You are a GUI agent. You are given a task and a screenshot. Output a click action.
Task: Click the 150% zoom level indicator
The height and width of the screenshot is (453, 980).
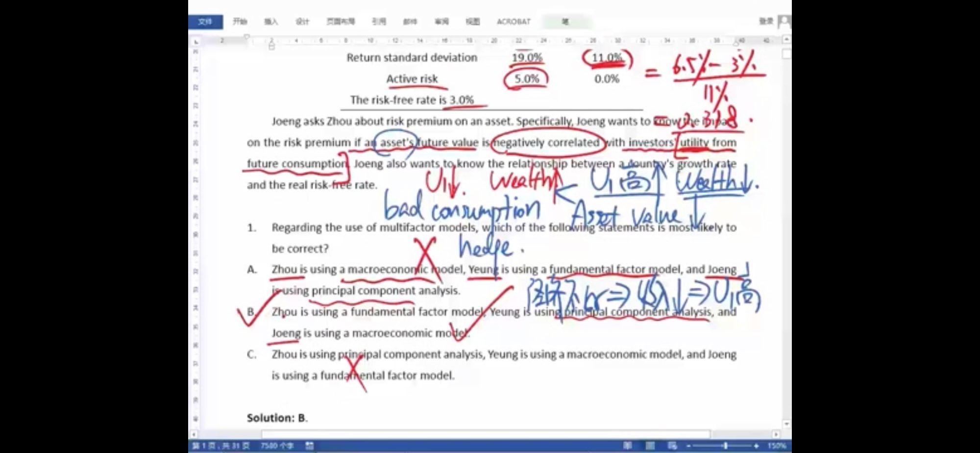(776, 446)
